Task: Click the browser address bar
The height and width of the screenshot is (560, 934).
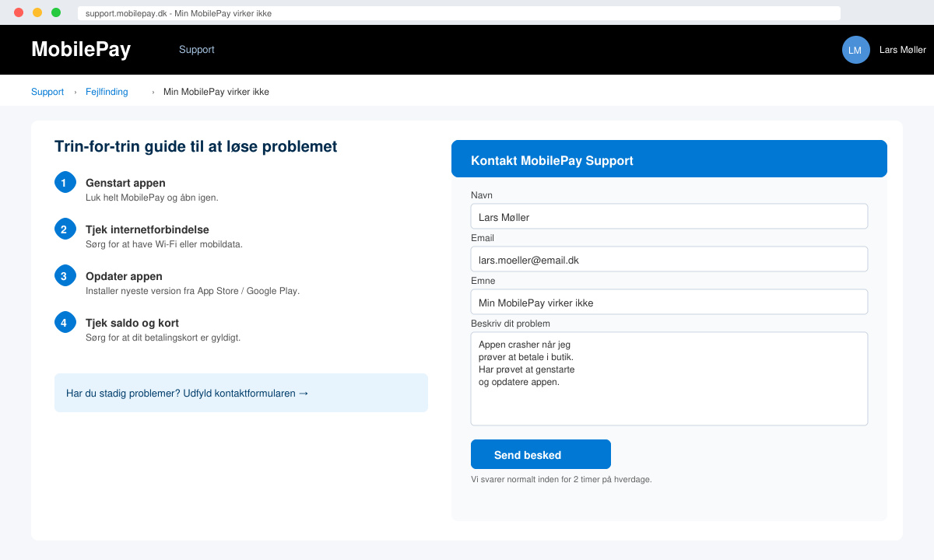Action: pos(459,13)
